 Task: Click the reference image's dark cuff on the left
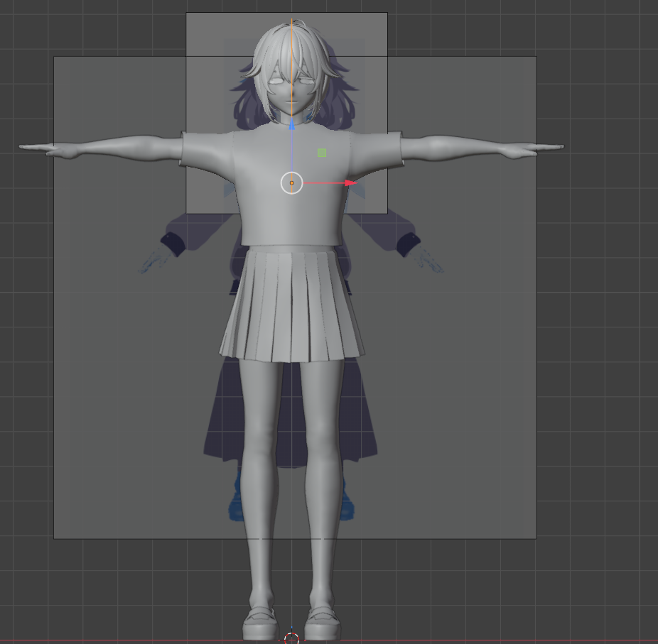coord(173,244)
